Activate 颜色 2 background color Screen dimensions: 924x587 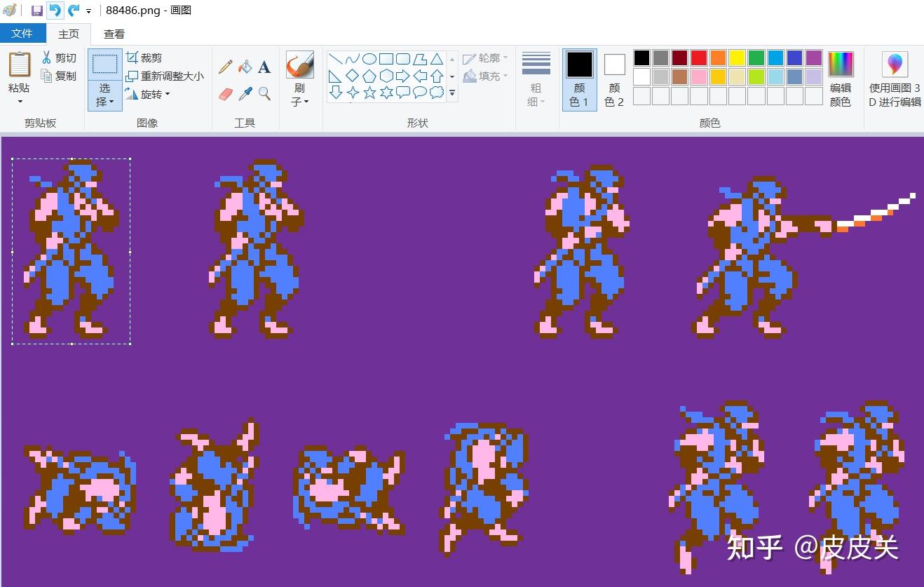pos(615,79)
